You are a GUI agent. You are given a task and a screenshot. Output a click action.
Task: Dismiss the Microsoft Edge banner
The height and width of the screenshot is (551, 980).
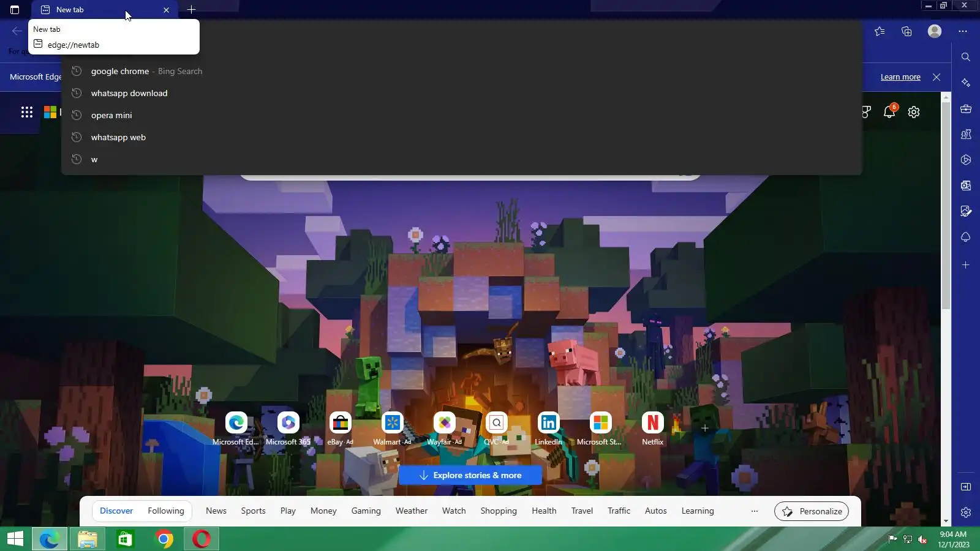pyautogui.click(x=937, y=77)
